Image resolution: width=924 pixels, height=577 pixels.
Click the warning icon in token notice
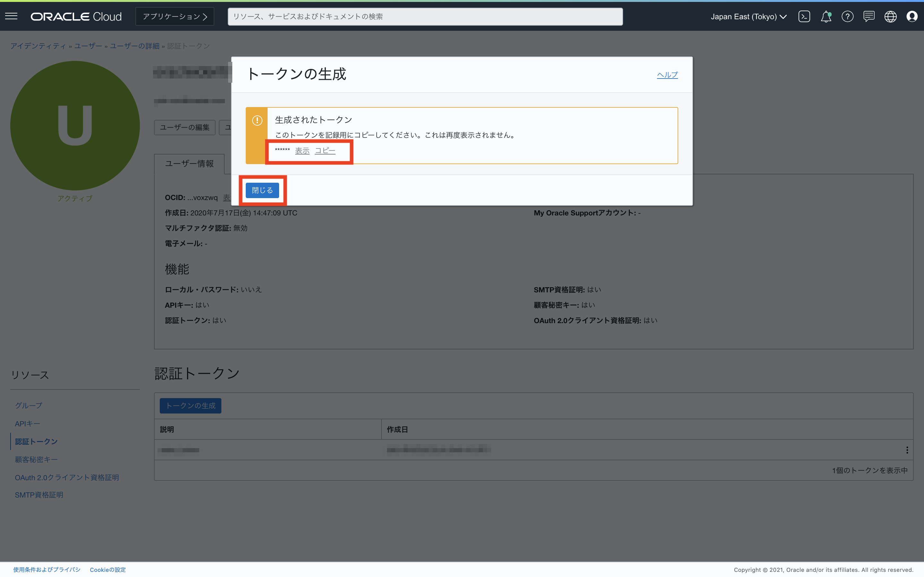257,121
